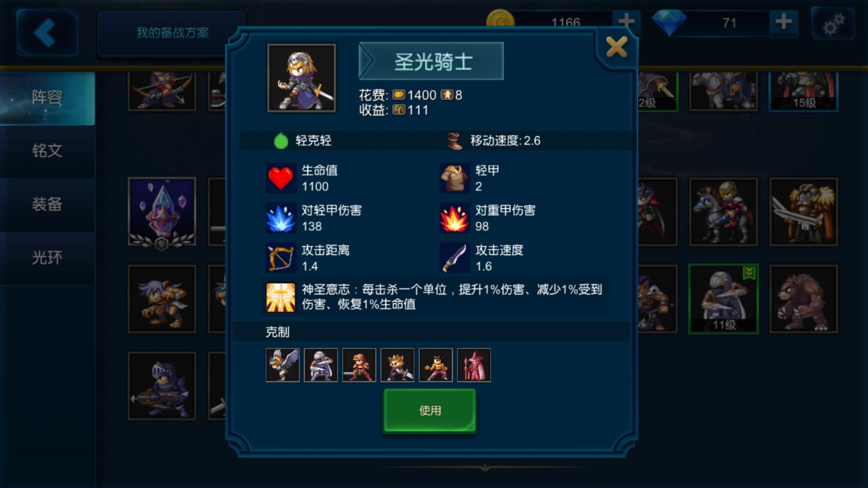Select the 装备 sidebar tab

[x=47, y=204]
